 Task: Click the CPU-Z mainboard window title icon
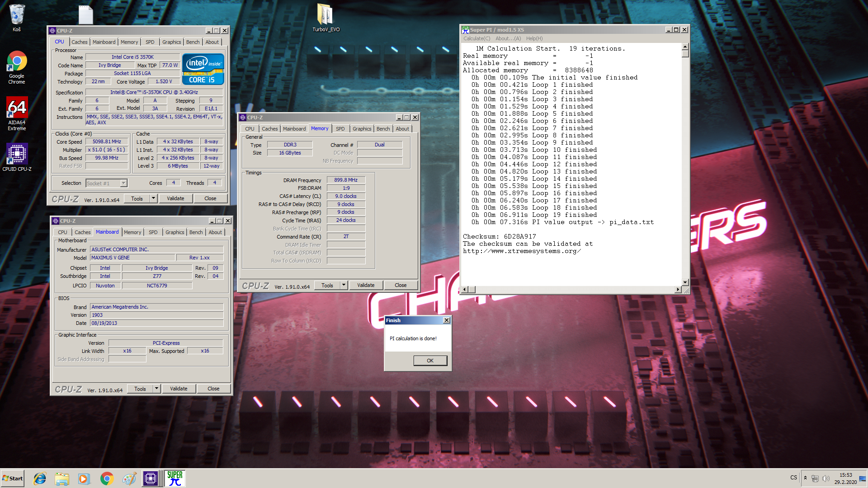(56, 221)
